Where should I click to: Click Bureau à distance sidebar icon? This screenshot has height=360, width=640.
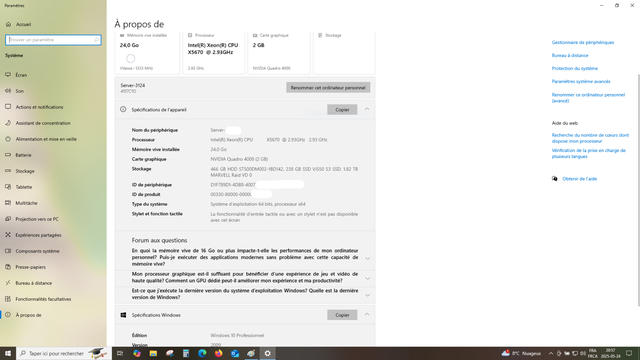pos(8,283)
